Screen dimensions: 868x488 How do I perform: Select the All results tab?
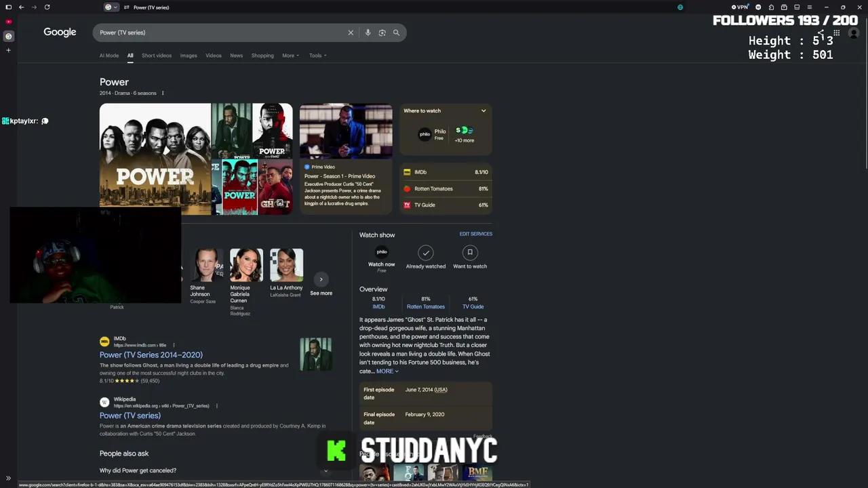tap(130, 56)
